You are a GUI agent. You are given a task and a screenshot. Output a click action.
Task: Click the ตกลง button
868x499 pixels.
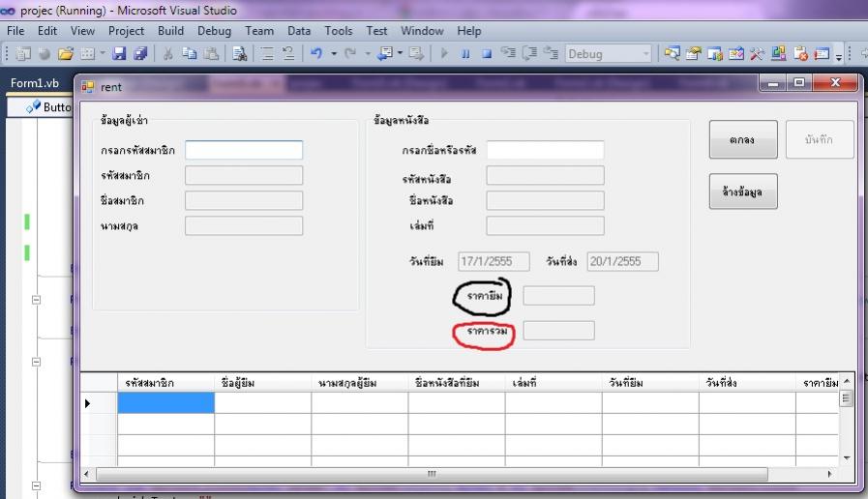[743, 139]
